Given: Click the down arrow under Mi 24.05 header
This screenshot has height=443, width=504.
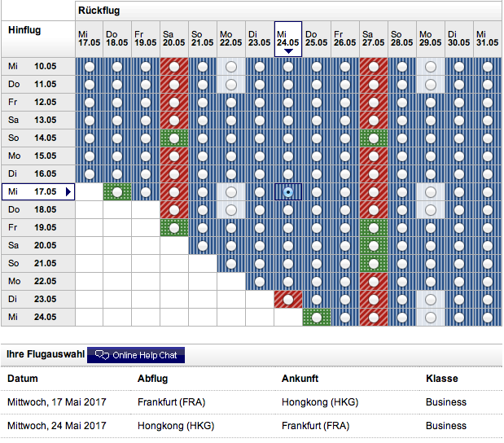Looking at the screenshot, I should (288, 51).
